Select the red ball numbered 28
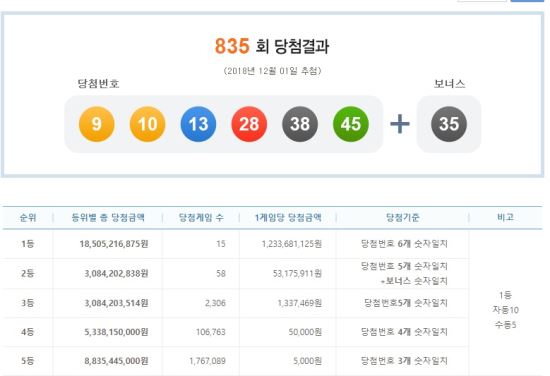 pos(249,124)
